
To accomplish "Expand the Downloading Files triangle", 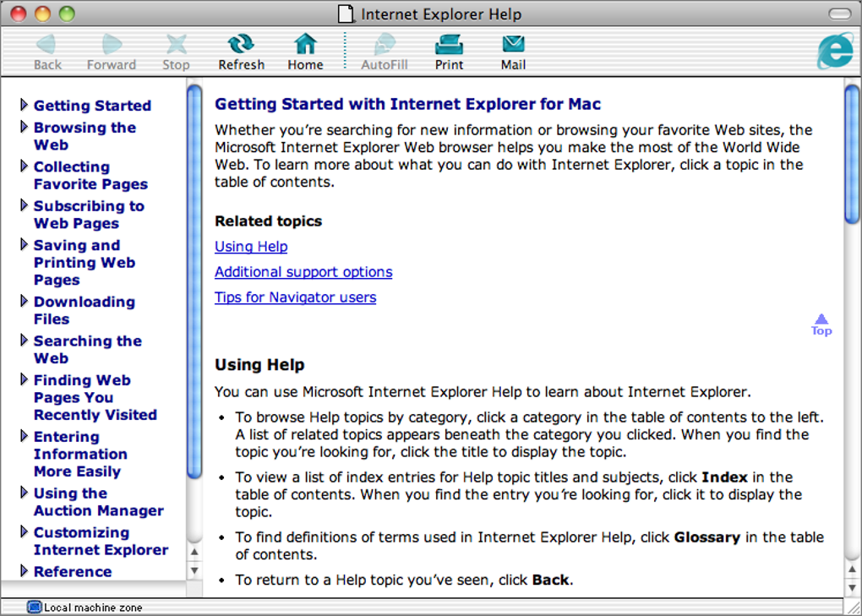I will pos(24,301).
